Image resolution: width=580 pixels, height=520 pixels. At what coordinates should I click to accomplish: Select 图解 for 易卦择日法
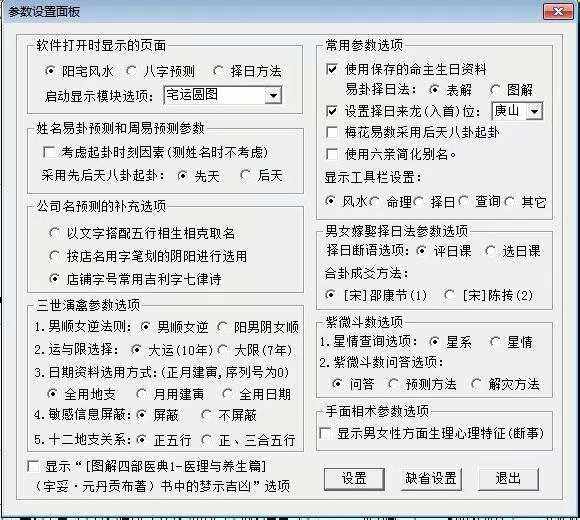click(495, 89)
